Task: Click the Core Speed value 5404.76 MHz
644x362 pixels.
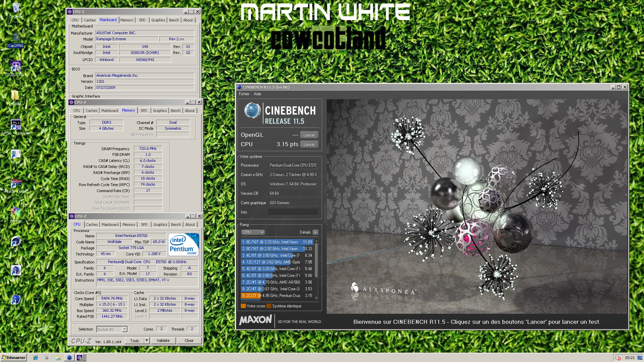Action: 112,298
